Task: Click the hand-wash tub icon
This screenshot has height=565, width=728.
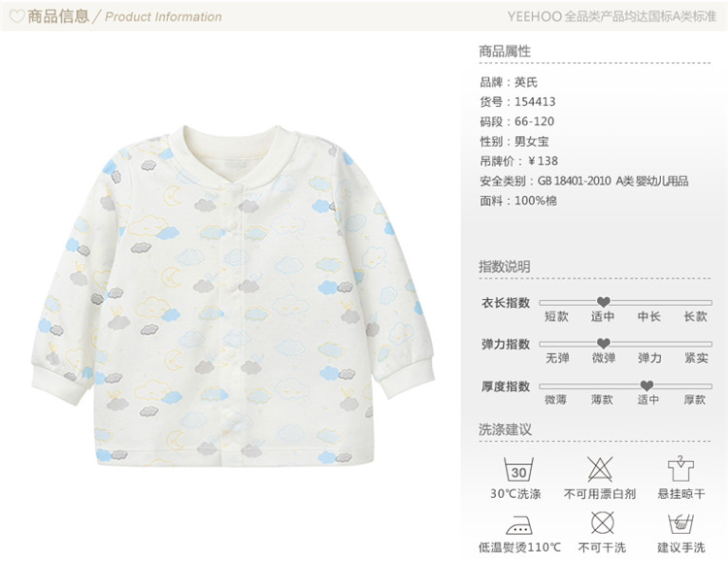Action: click(680, 524)
